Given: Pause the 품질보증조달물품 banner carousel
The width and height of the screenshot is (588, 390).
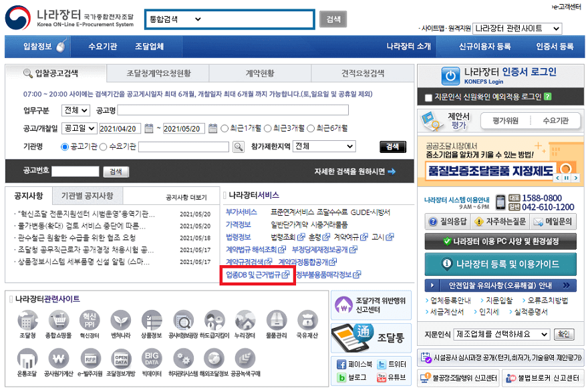Looking at the screenshot, I should click(x=566, y=178).
